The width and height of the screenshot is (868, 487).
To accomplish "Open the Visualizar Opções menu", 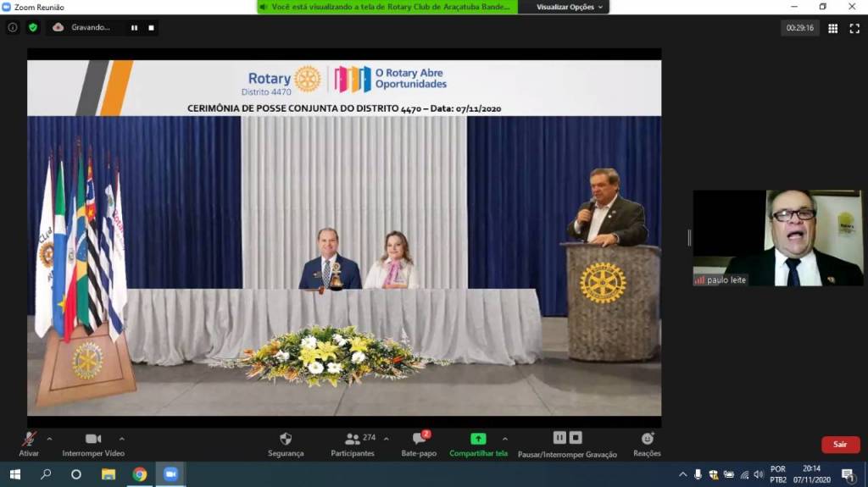I will (x=570, y=7).
